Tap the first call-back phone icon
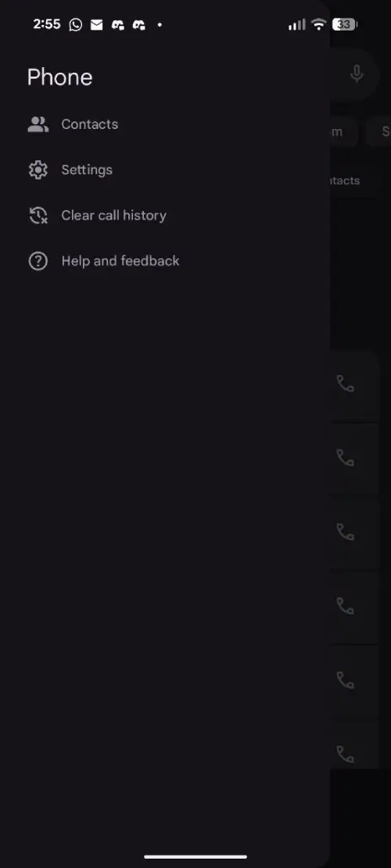This screenshot has width=391, height=868. pos(345,383)
